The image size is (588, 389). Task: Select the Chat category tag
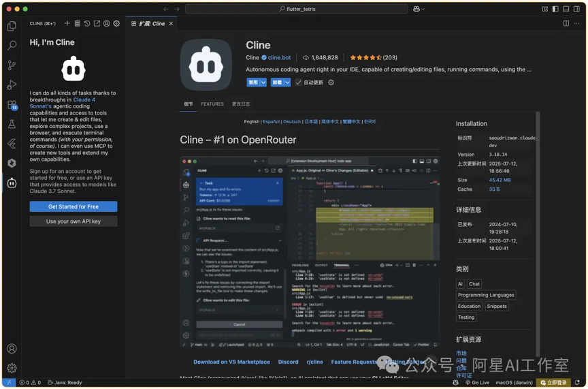point(474,284)
